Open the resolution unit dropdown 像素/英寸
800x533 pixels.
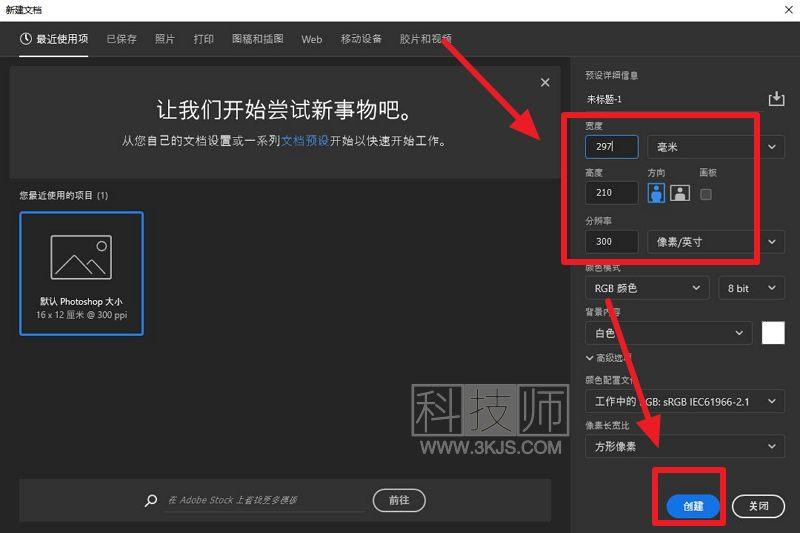tap(716, 242)
